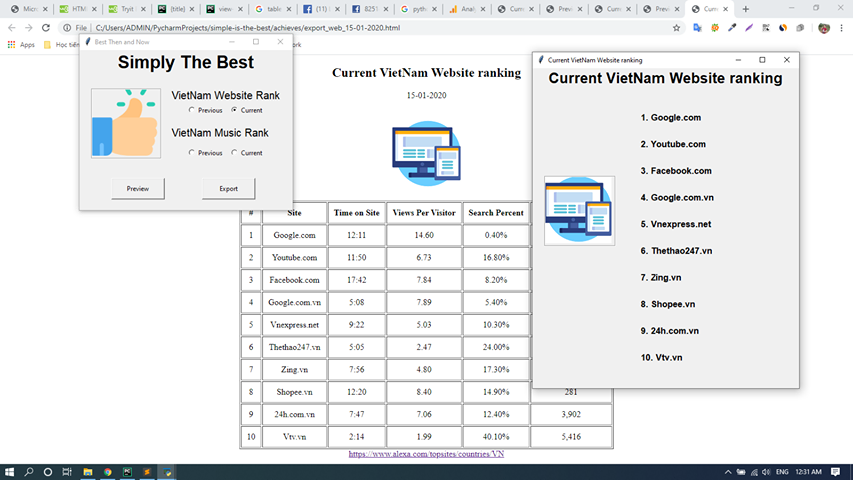Screen dimensions: 853x480
Task: Switch to the (title) tab
Action: tap(175, 9)
